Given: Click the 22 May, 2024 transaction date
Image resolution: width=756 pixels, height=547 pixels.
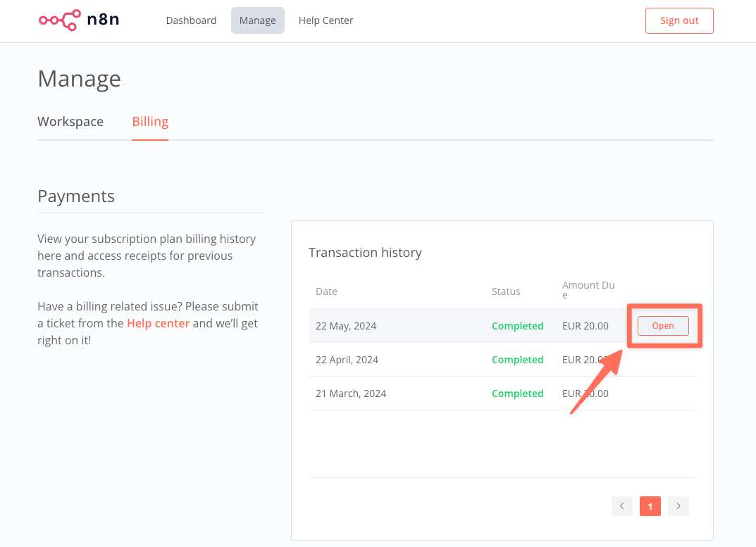Looking at the screenshot, I should coord(346,326).
